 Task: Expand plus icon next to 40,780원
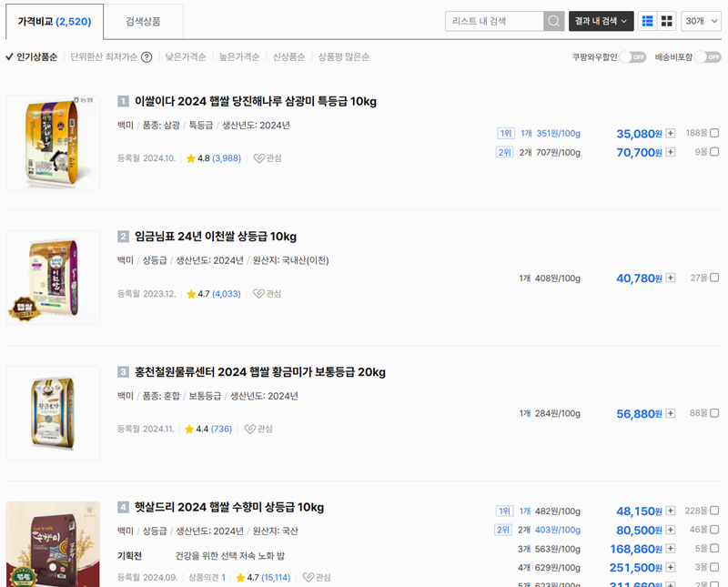(x=671, y=278)
